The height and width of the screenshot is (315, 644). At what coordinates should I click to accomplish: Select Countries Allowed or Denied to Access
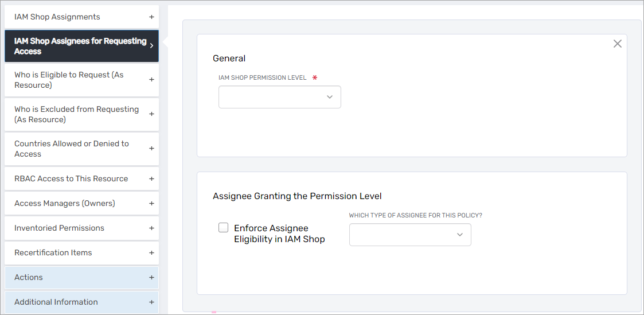click(x=72, y=149)
